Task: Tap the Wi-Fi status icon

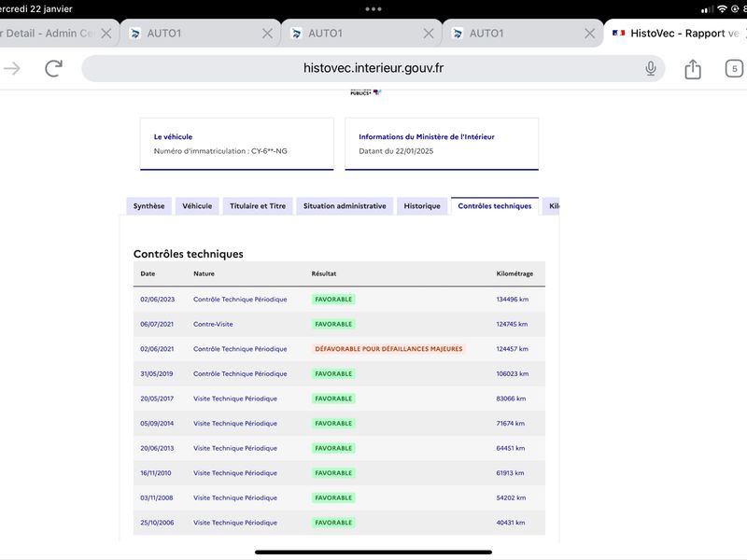Action: pos(722,9)
